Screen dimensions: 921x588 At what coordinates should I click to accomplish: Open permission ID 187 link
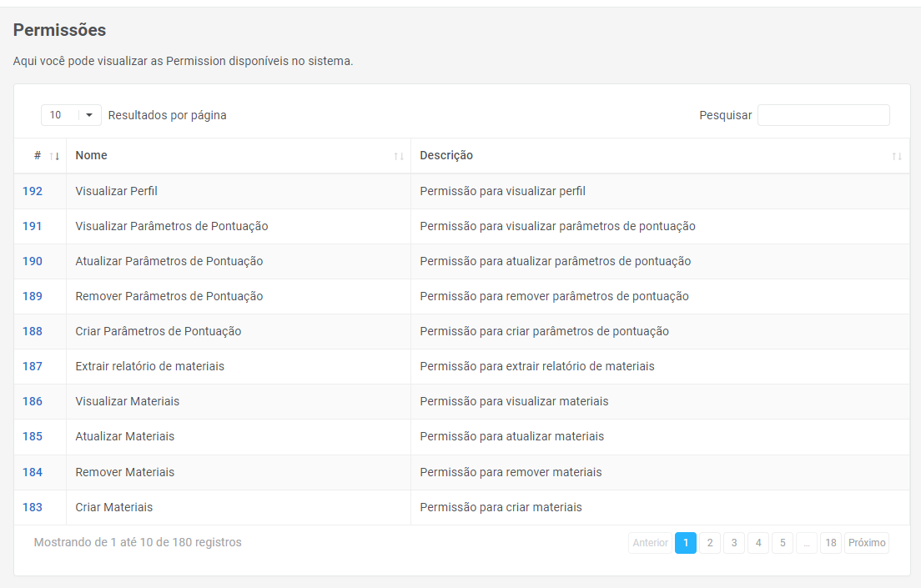click(x=33, y=366)
